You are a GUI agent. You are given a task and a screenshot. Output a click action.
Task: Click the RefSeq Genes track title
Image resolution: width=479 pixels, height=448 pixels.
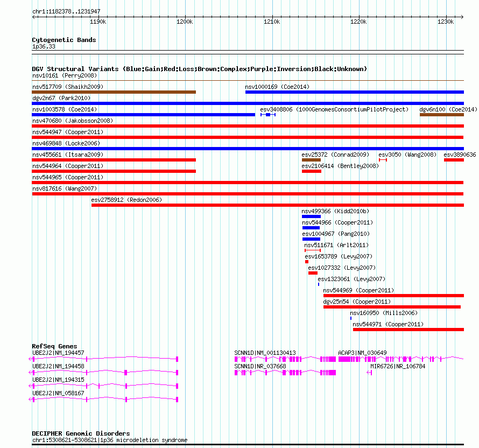pyautogui.click(x=54, y=346)
